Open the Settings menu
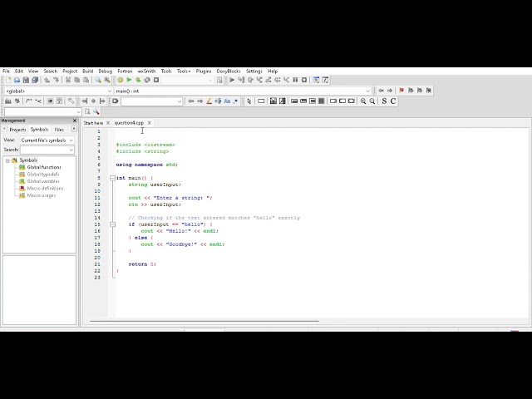Viewport: 532px width, 399px height. [254, 71]
